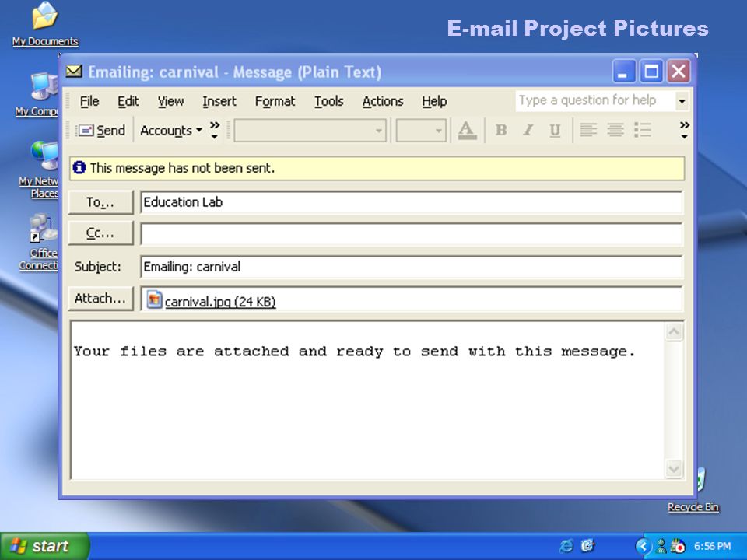Maximize the message window

[x=651, y=72]
